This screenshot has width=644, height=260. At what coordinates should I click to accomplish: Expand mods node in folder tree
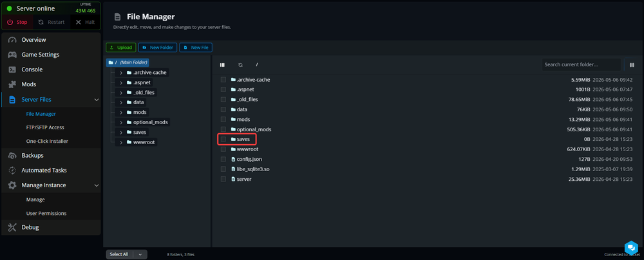click(121, 112)
